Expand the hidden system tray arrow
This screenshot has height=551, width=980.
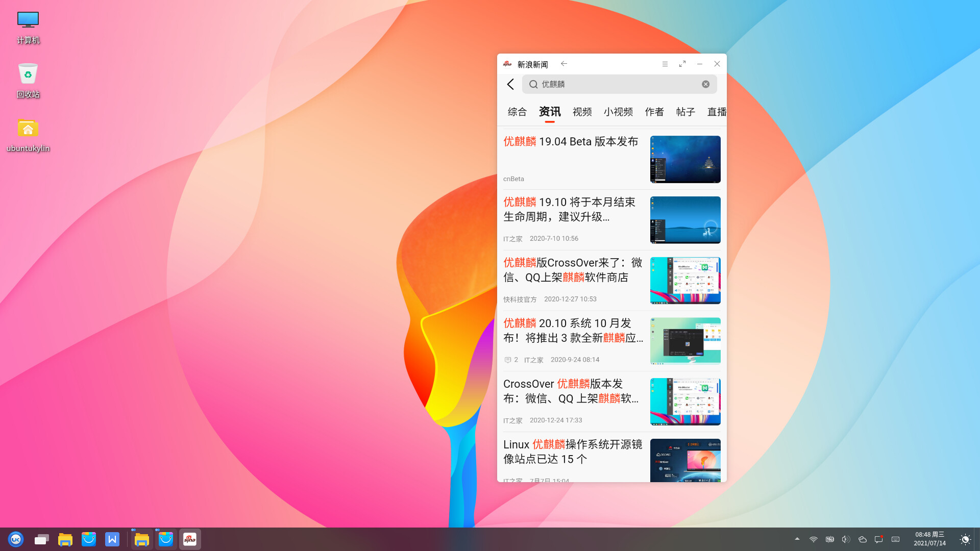click(797, 539)
